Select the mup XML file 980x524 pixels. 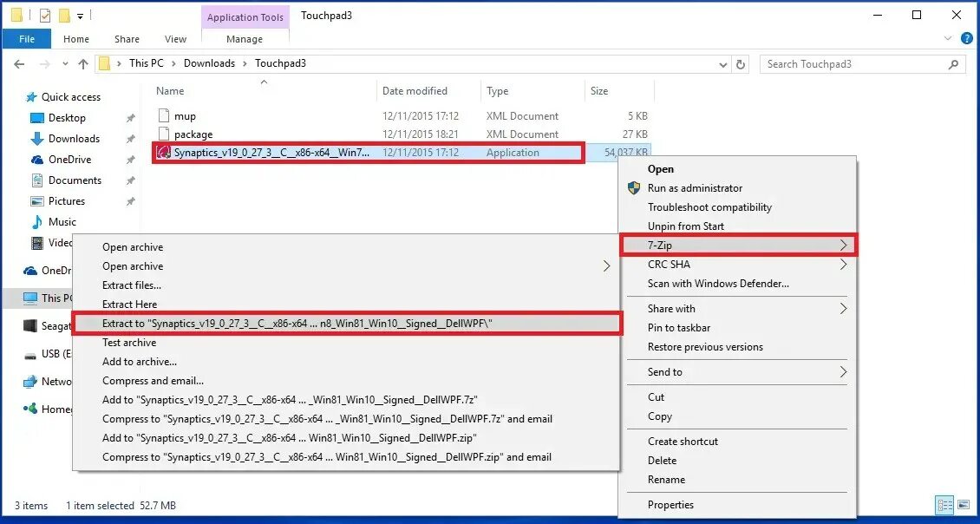(185, 115)
